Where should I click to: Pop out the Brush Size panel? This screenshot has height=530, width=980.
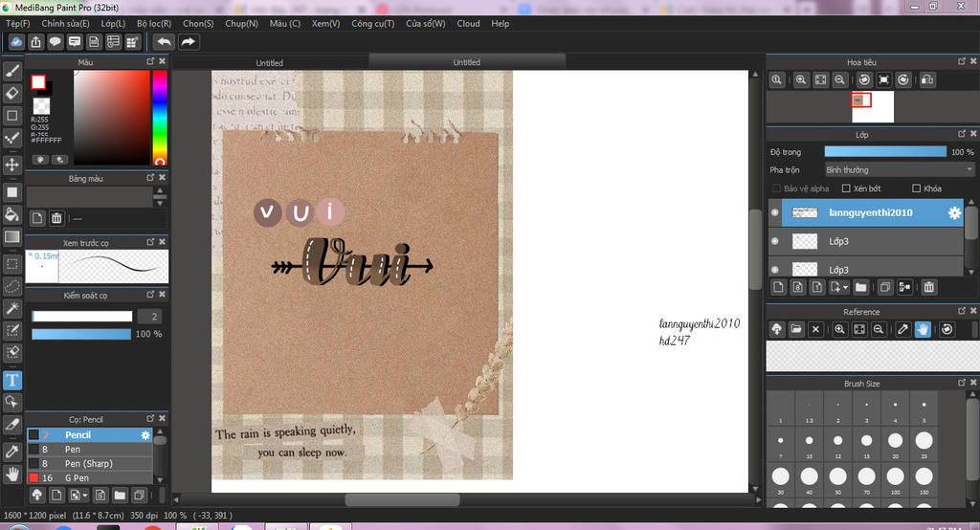tap(962, 383)
